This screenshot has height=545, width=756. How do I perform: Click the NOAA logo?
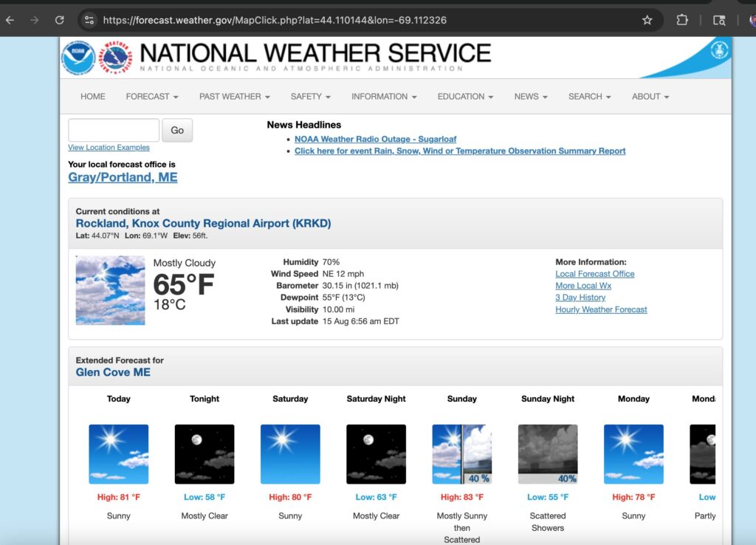click(x=78, y=58)
